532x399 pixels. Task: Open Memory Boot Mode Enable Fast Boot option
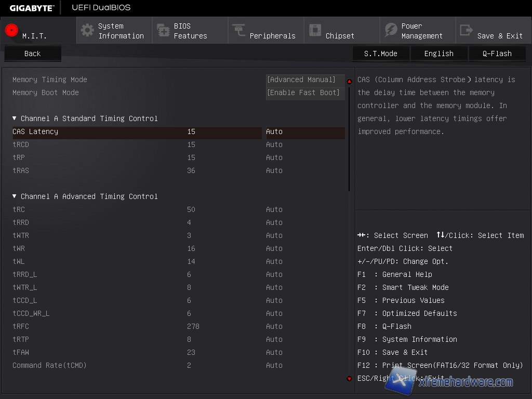[303, 92]
